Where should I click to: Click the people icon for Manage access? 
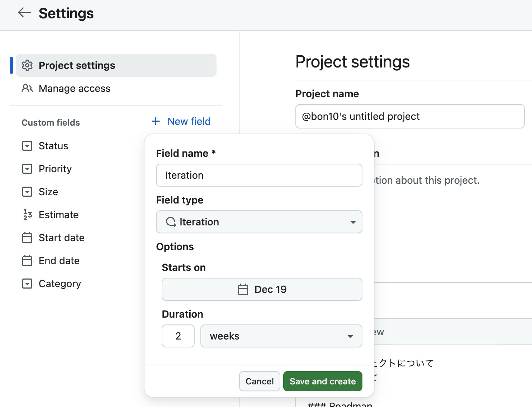[x=27, y=88]
